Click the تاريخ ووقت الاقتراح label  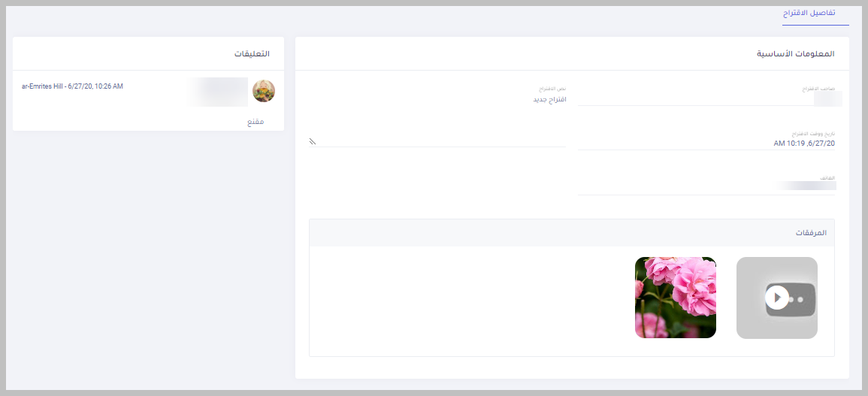pyautogui.click(x=813, y=134)
